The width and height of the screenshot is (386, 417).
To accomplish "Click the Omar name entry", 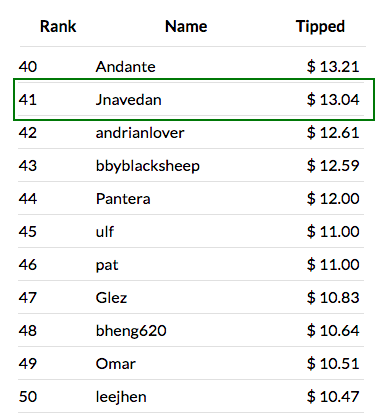I will [116, 364].
